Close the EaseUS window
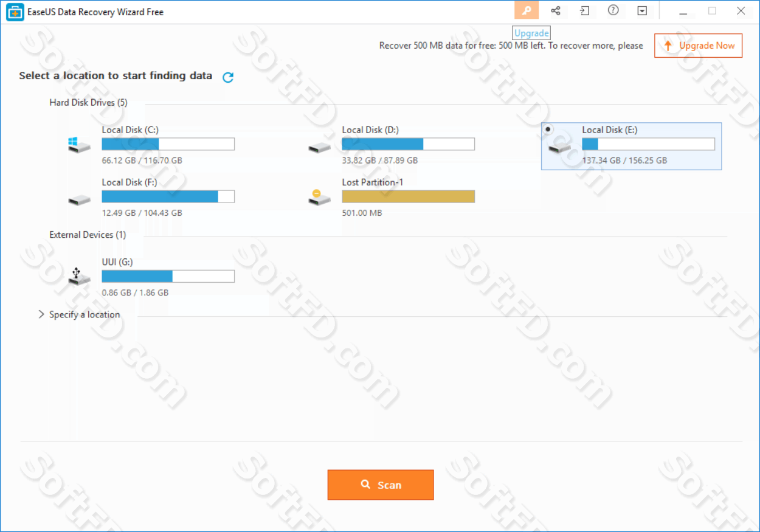 point(741,10)
